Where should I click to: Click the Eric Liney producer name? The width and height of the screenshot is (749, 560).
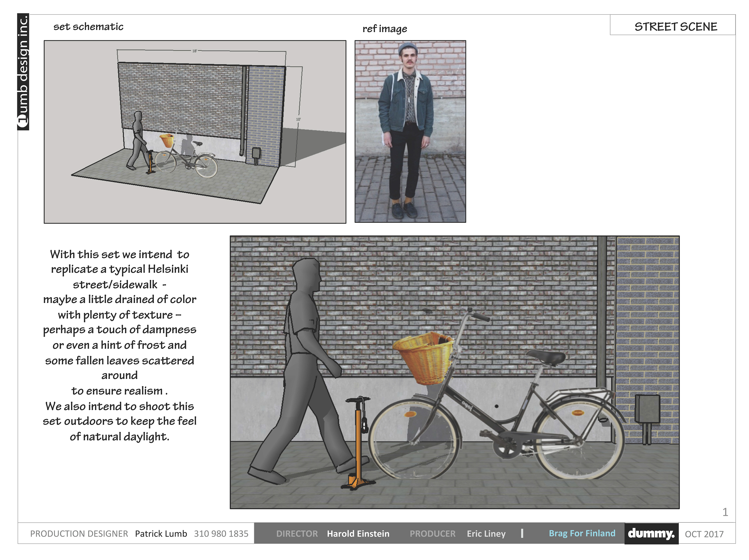486,534
